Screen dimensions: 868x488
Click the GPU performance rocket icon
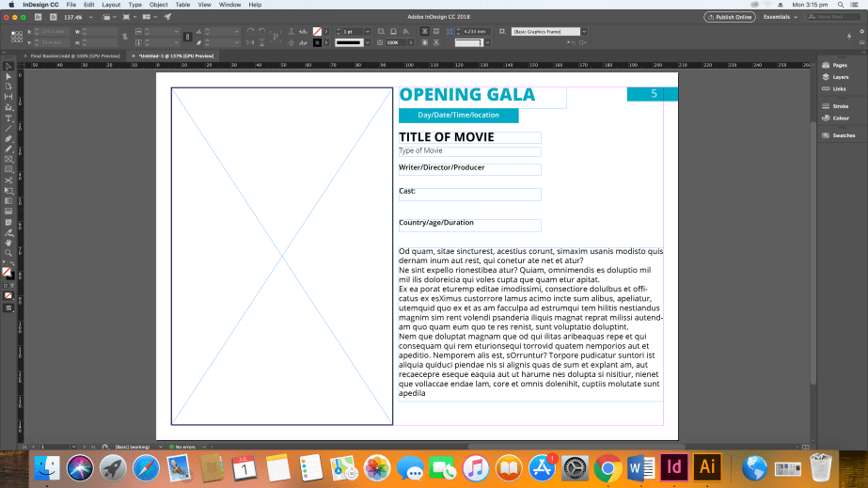(167, 17)
